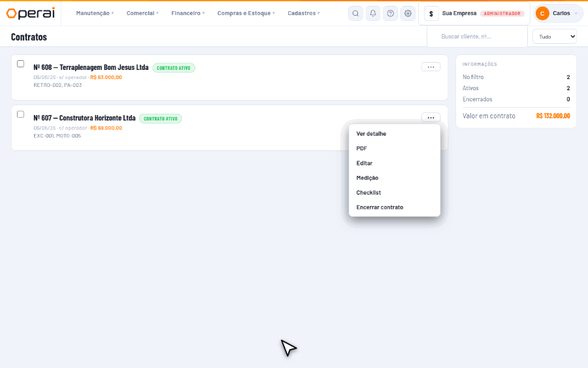Open three-dot menu for contract 608

pos(431,67)
